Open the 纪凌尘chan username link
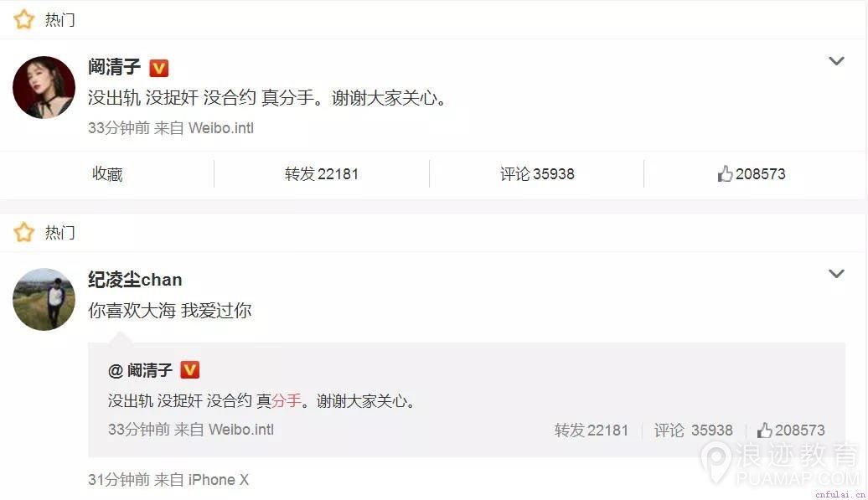 click(x=135, y=280)
